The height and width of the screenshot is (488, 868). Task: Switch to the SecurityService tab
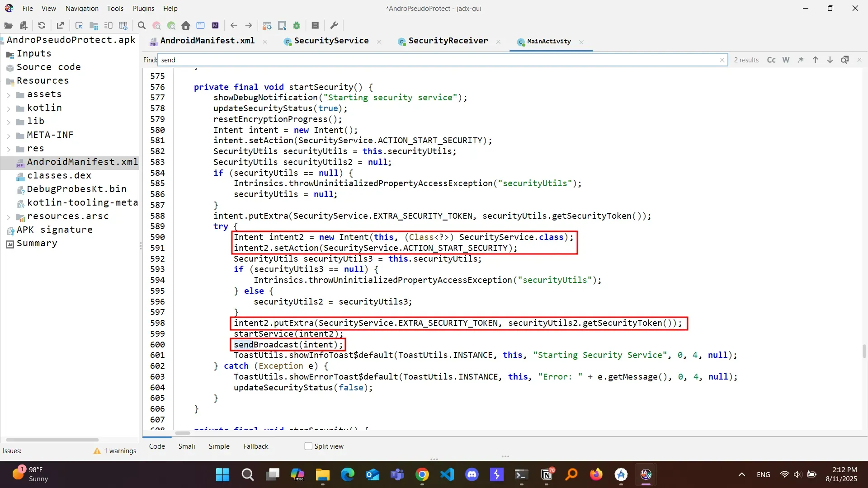click(x=331, y=41)
